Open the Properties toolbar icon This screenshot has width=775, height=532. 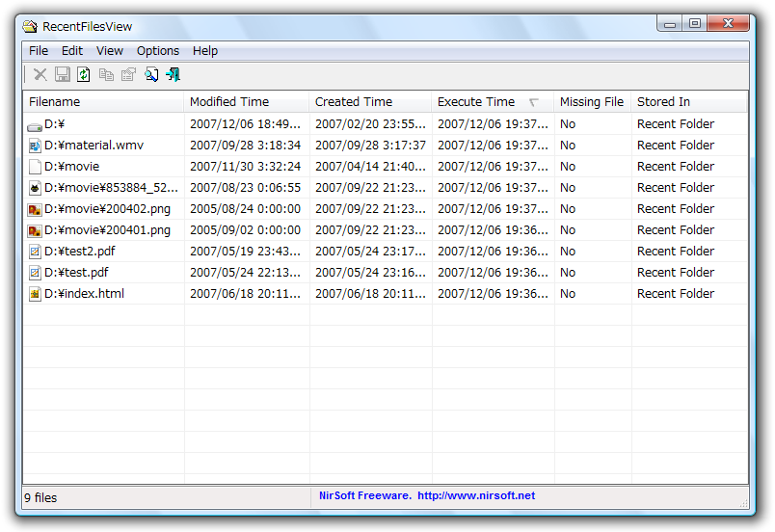coord(128,74)
